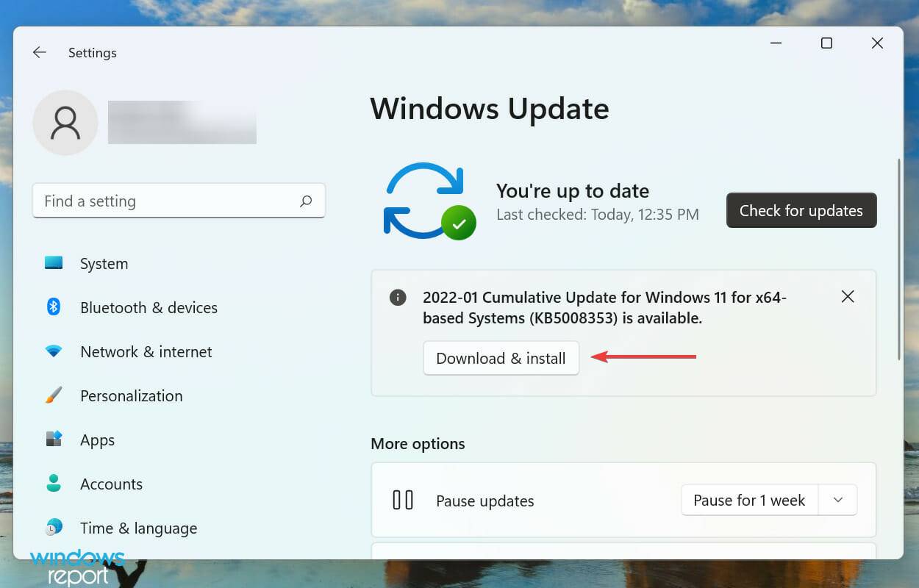Click the search magnifier in Find a setting
The height and width of the screenshot is (588, 919).
307,201
